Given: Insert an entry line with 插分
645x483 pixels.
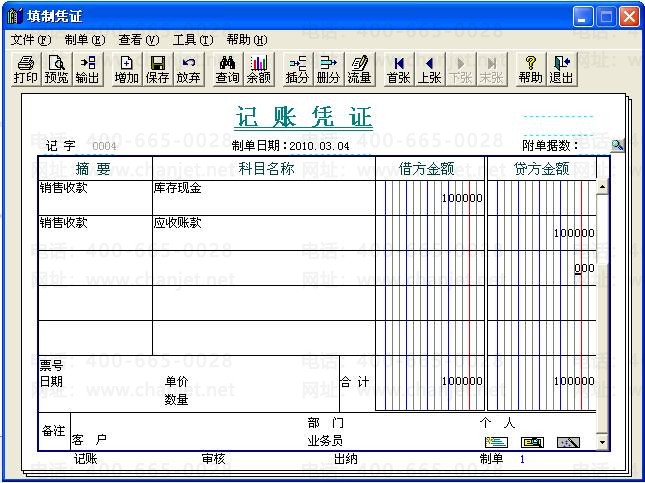Looking at the screenshot, I should [297, 69].
